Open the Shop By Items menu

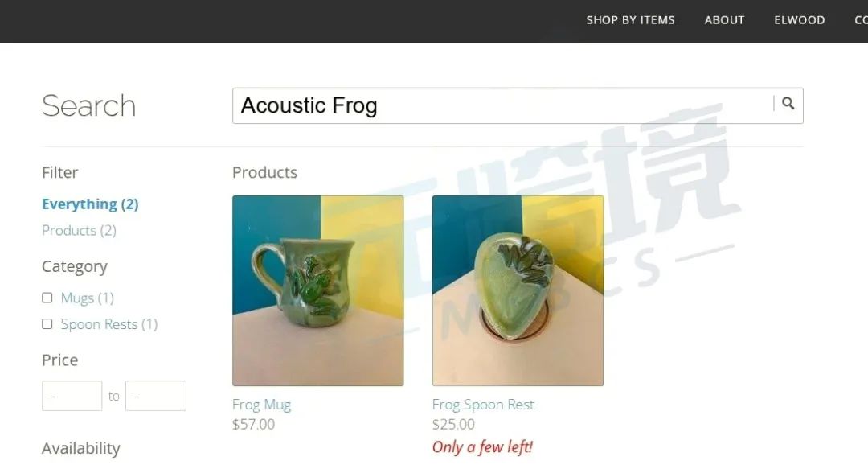pyautogui.click(x=631, y=20)
